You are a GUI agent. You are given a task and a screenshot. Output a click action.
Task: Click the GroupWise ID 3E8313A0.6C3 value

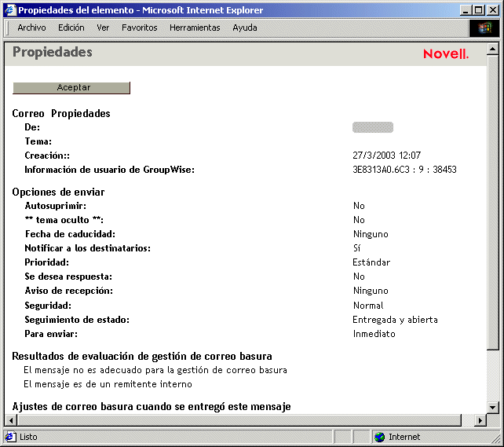404,170
